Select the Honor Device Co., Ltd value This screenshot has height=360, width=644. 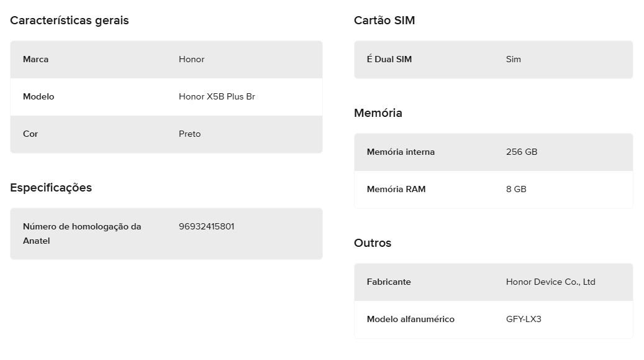[551, 282]
